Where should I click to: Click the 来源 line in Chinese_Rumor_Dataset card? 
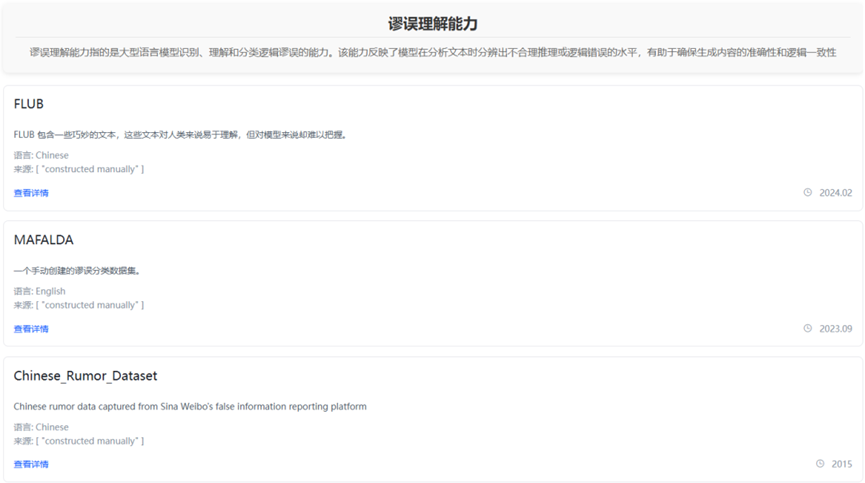[79, 441]
